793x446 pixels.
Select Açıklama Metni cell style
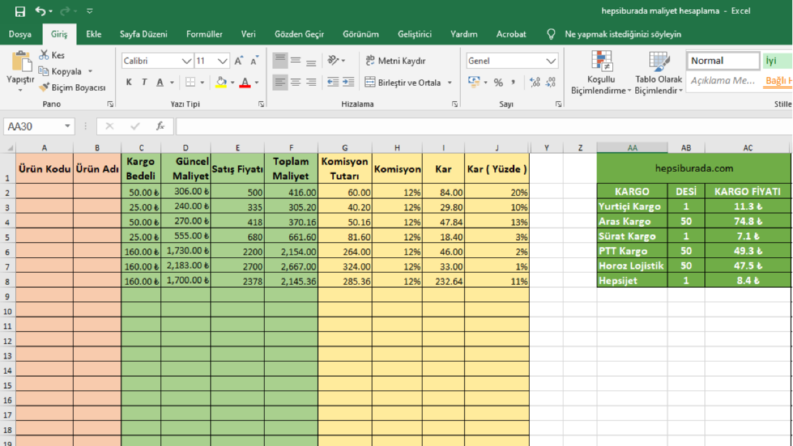coord(723,80)
